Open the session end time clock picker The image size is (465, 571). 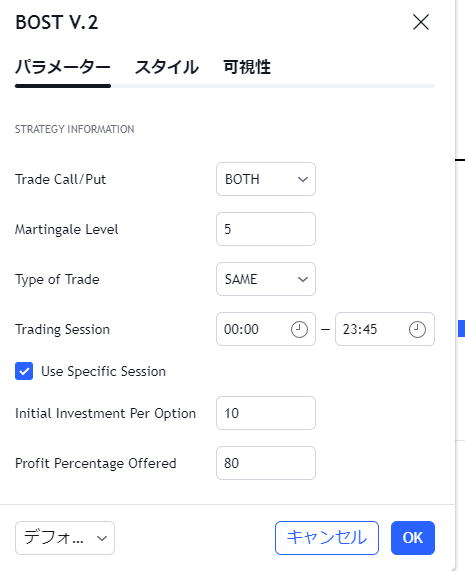click(417, 330)
